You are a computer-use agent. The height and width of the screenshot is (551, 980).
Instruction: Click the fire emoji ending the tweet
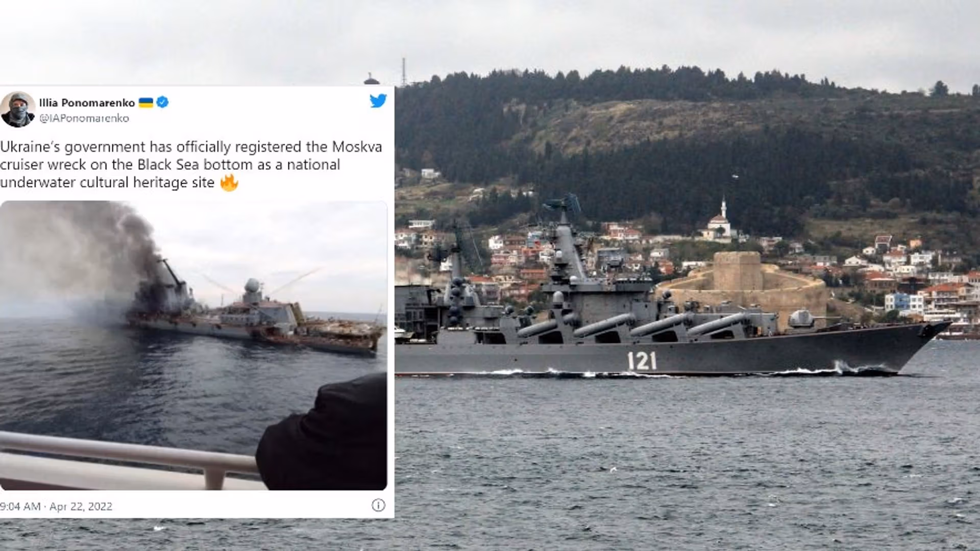(x=229, y=182)
